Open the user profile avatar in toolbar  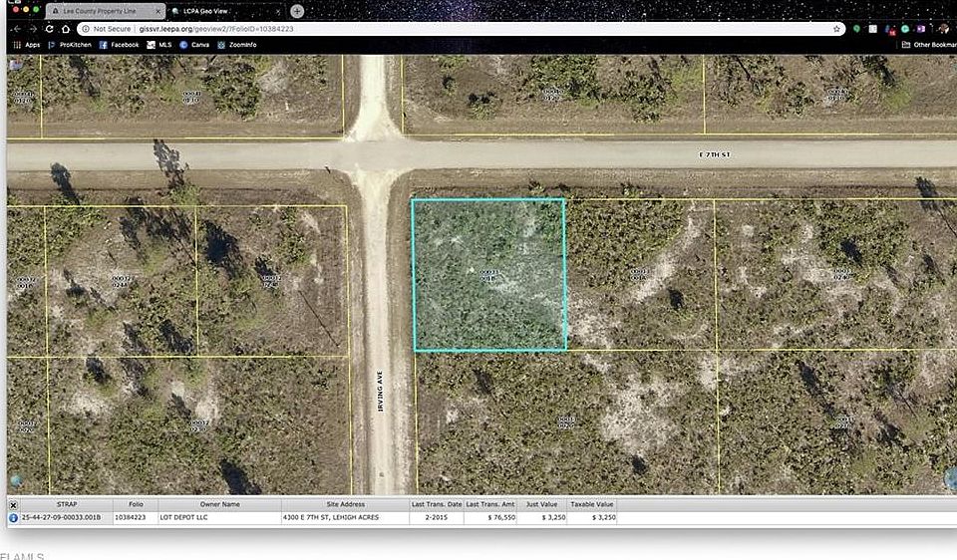click(944, 29)
